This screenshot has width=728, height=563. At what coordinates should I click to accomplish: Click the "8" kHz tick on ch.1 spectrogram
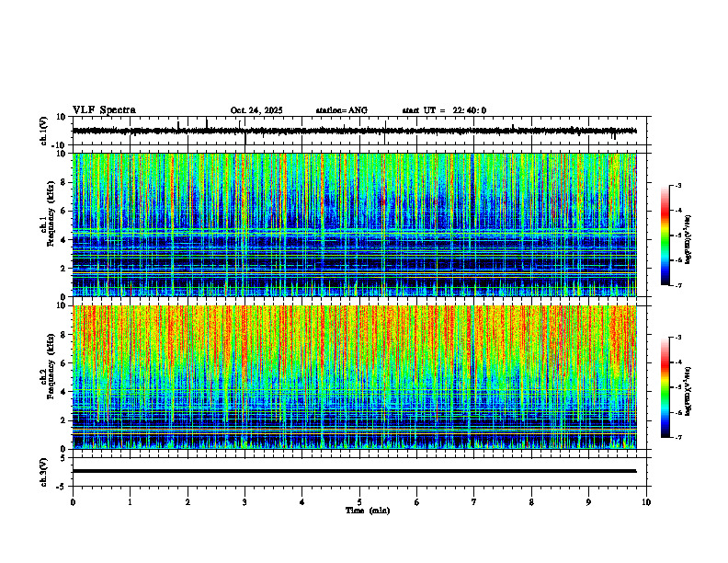64,182
